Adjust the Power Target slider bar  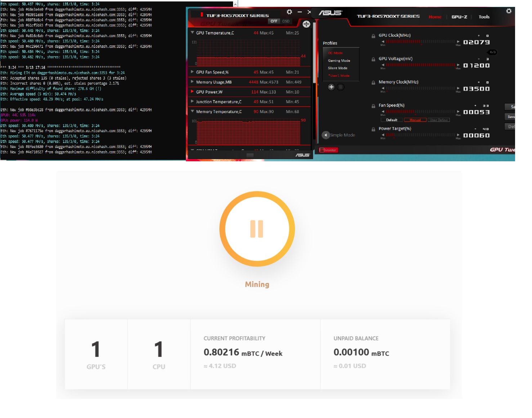(421, 135)
